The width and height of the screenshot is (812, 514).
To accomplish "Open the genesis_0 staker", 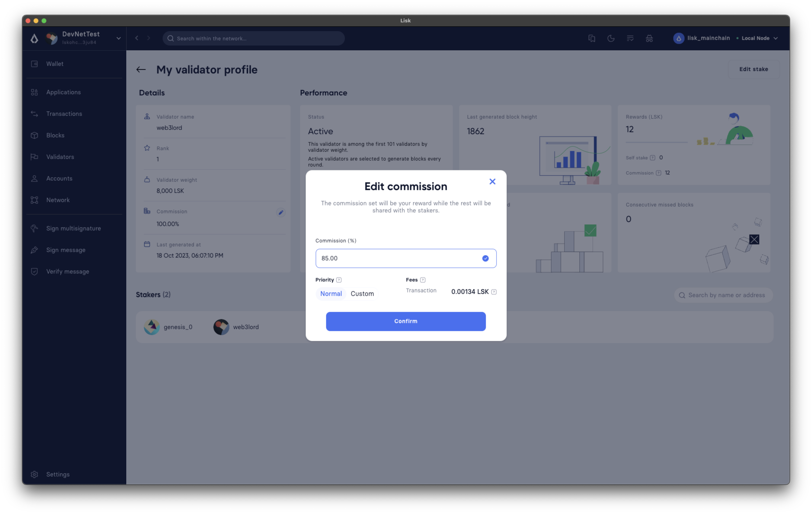I will point(168,327).
